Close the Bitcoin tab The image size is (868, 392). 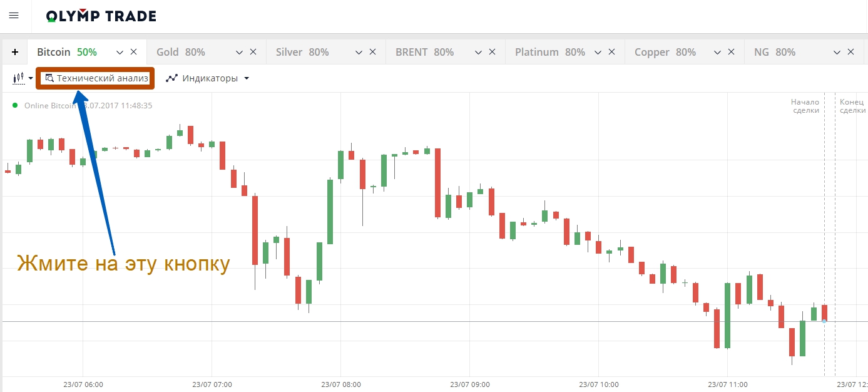point(133,52)
